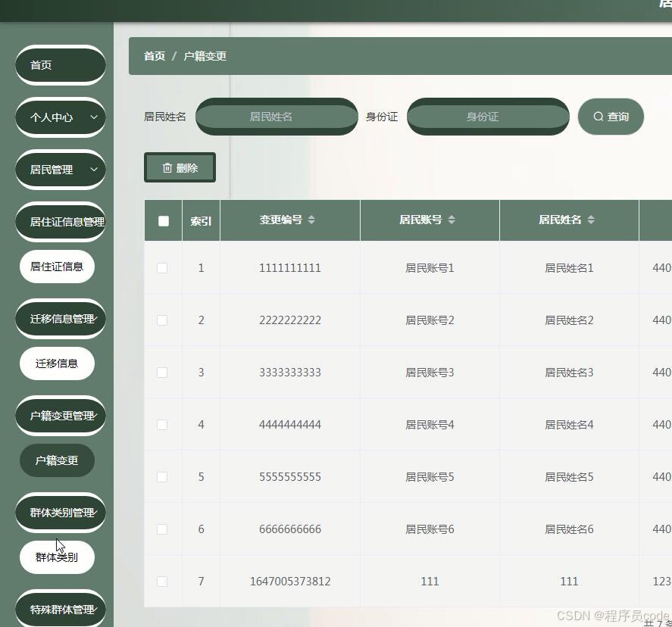Click the 居民姓名 field label text
This screenshot has height=627, width=672.
coord(165,117)
